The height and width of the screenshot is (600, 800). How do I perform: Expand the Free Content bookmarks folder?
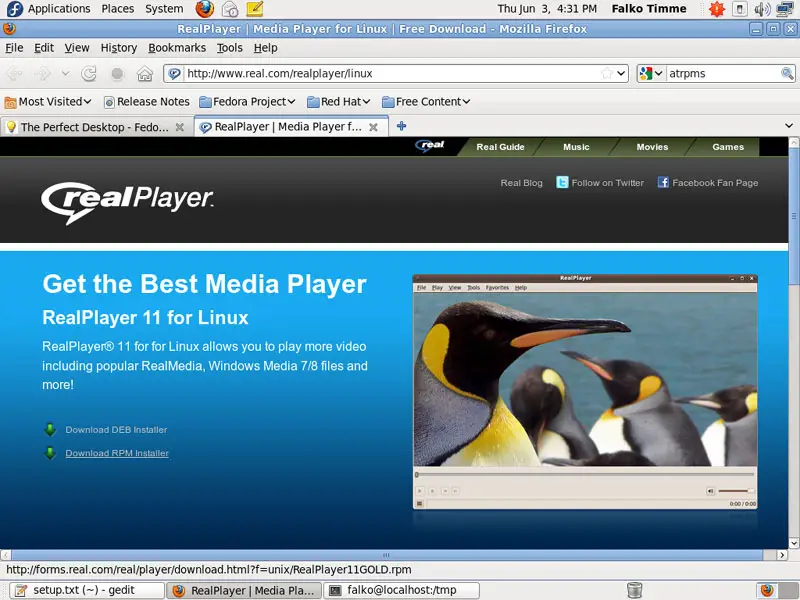426,102
